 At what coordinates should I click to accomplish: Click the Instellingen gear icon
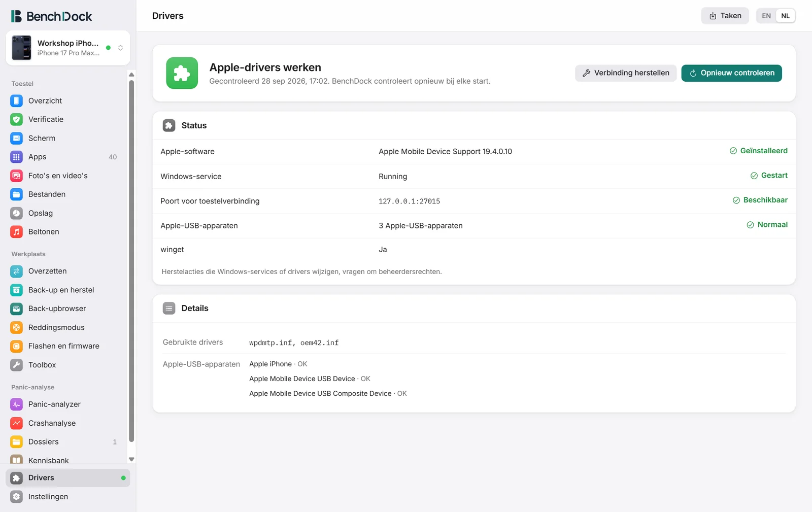tap(16, 497)
